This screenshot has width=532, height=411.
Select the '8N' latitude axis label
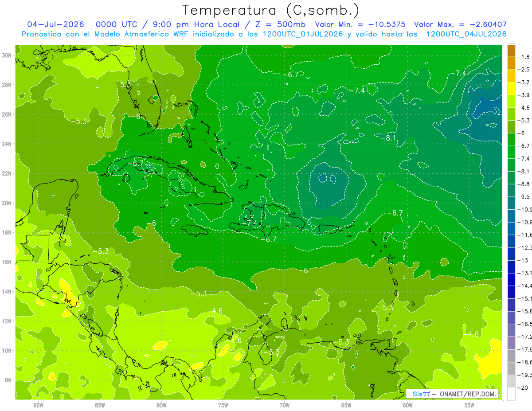pyautogui.click(x=8, y=380)
